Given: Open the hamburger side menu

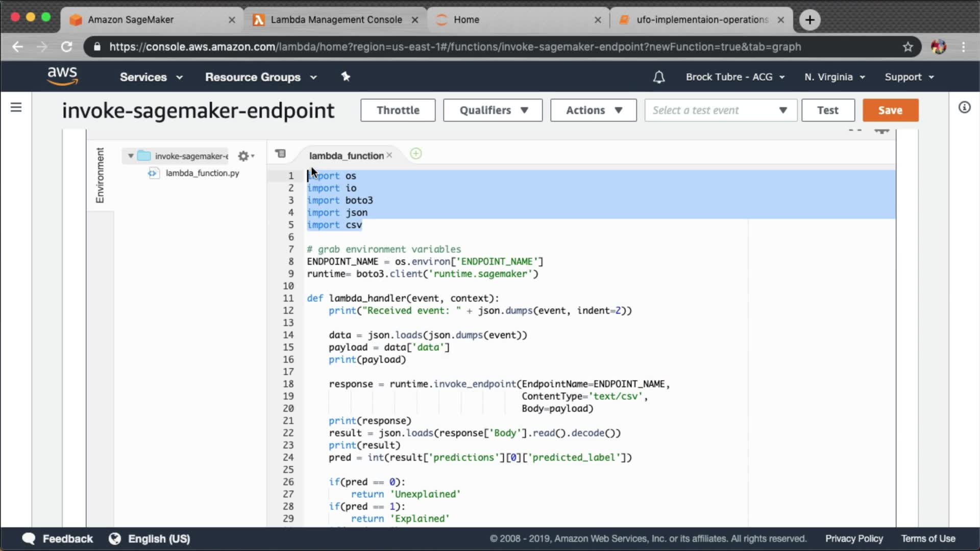Looking at the screenshot, I should tap(16, 107).
